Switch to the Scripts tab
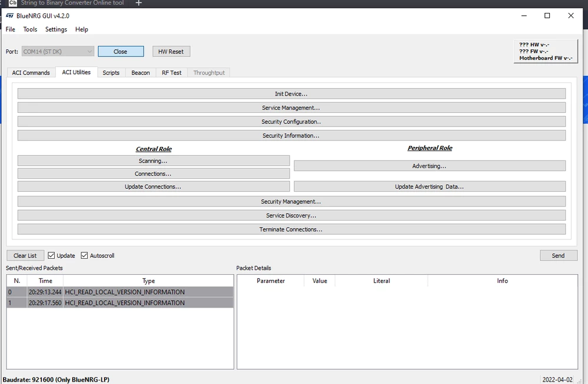The height and width of the screenshot is (384, 588). [x=111, y=73]
